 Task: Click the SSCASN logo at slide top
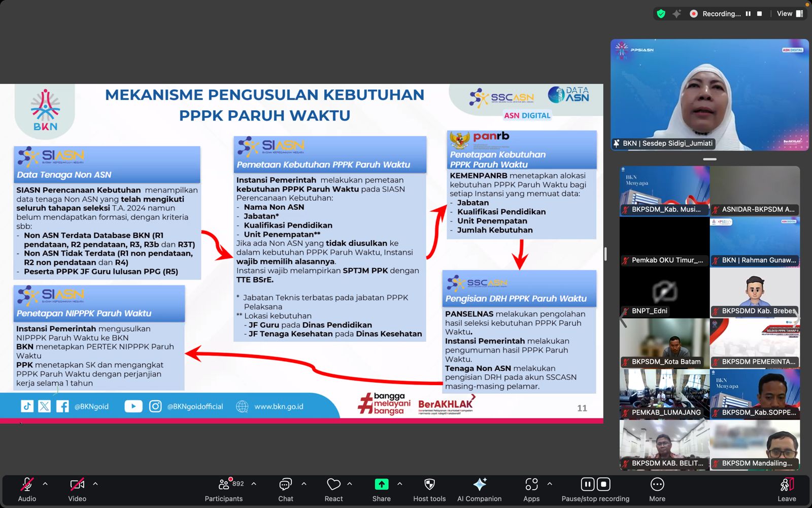[x=501, y=97]
